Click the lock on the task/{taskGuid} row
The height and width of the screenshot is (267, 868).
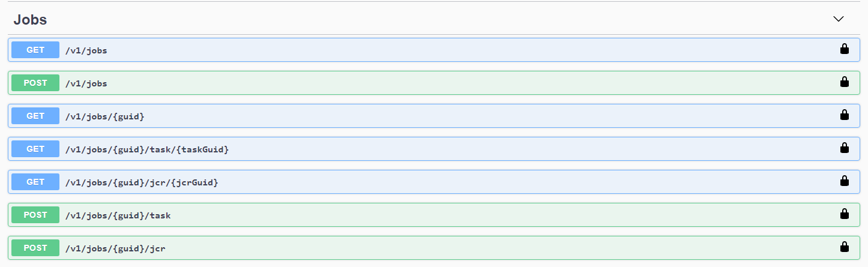(x=844, y=148)
